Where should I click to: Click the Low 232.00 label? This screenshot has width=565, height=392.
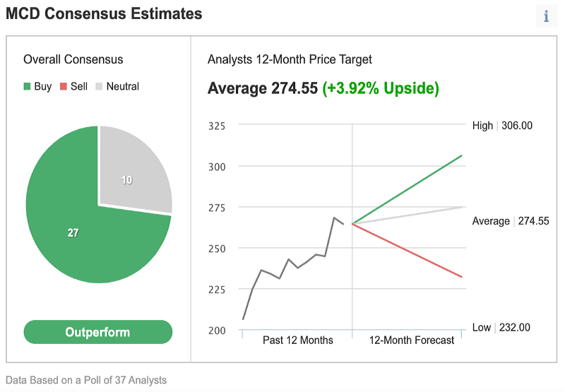(501, 327)
